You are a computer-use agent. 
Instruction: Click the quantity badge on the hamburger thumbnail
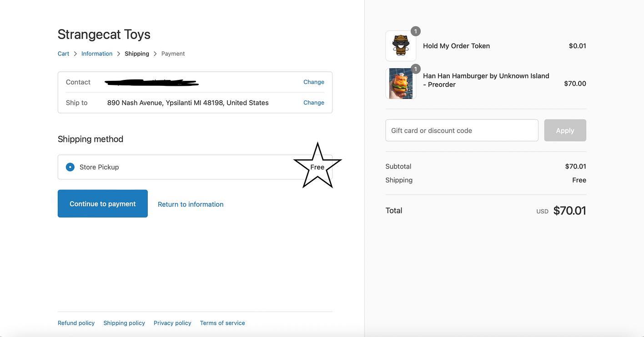tap(416, 69)
